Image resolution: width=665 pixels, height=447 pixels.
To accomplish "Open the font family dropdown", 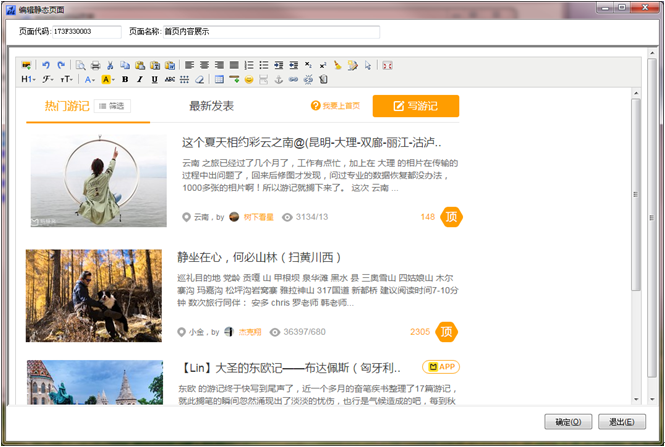I will [x=48, y=79].
